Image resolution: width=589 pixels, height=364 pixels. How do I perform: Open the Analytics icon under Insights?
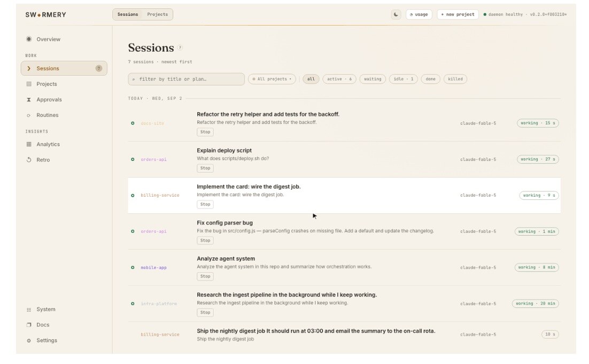point(29,144)
